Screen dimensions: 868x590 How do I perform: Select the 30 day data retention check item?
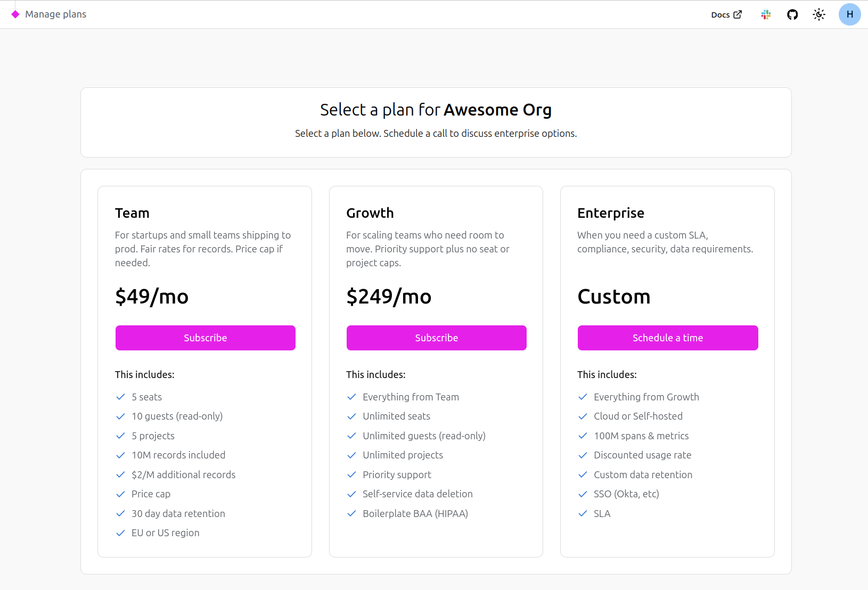(x=120, y=513)
